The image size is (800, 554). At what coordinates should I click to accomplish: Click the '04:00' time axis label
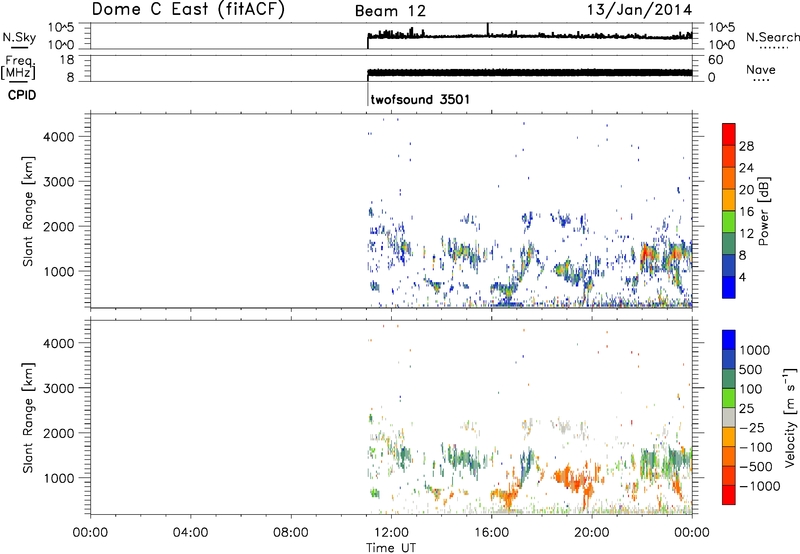click(191, 533)
